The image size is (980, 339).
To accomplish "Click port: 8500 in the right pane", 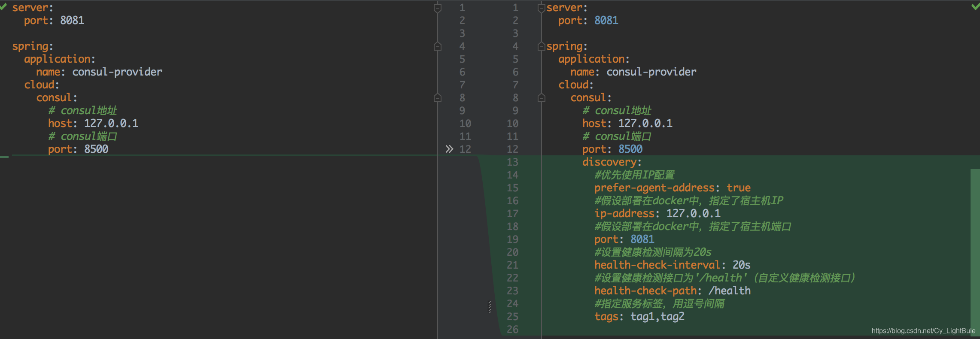I will [x=612, y=149].
